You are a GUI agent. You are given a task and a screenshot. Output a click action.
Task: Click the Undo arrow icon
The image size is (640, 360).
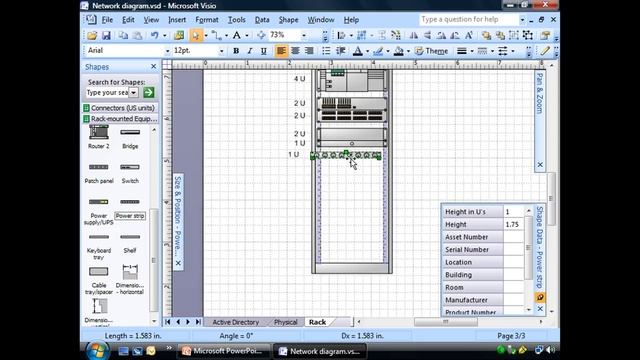click(x=154, y=36)
